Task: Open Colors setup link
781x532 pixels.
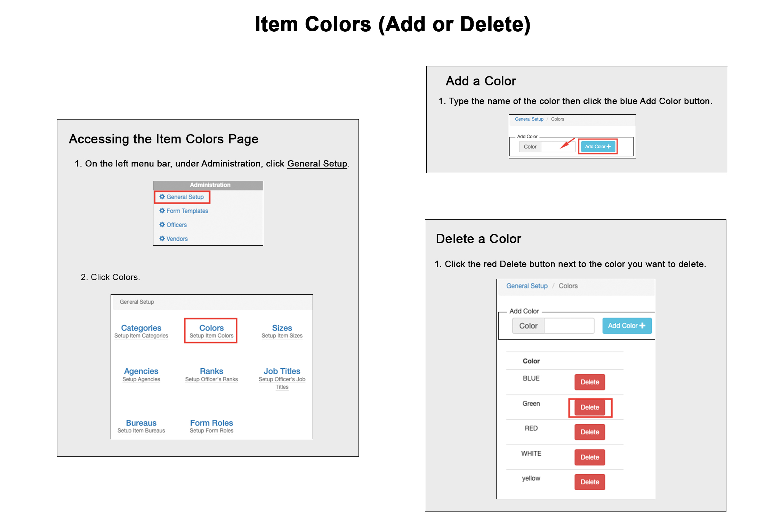Action: pos(211,328)
